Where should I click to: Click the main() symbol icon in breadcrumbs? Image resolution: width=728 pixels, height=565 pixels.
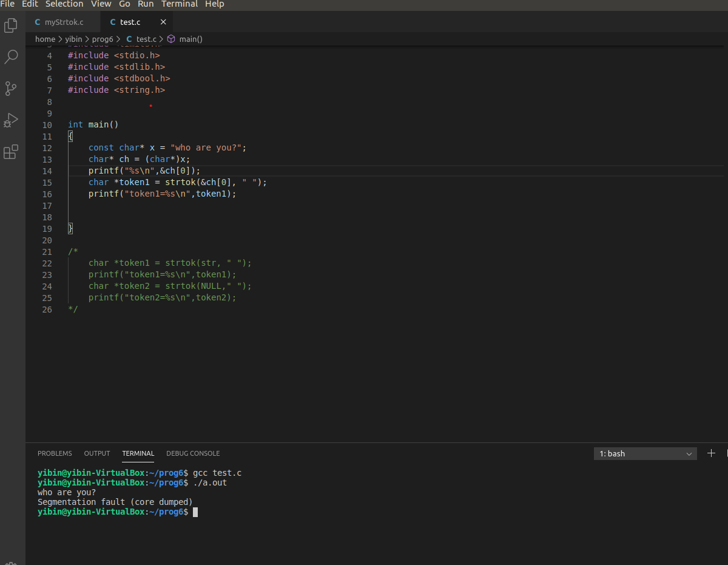tap(171, 39)
